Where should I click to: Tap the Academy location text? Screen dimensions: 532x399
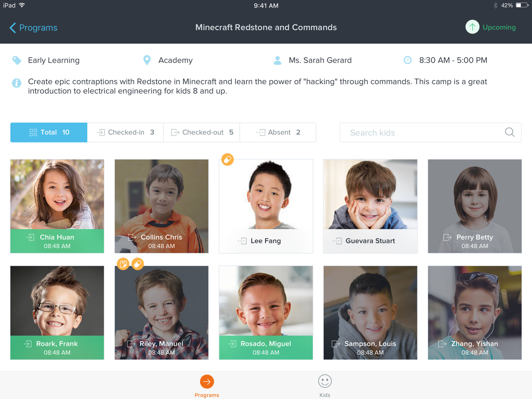point(175,60)
